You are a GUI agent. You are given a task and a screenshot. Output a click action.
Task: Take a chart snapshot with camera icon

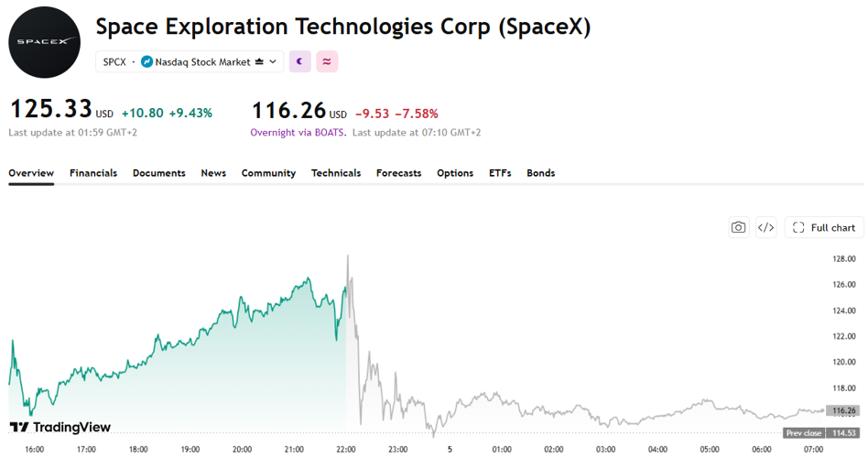(739, 228)
